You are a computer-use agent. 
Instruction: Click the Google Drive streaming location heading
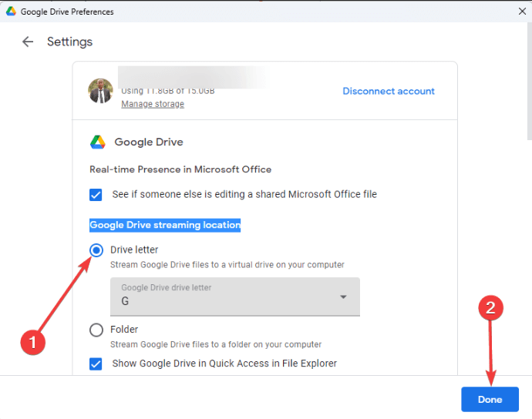[165, 225]
